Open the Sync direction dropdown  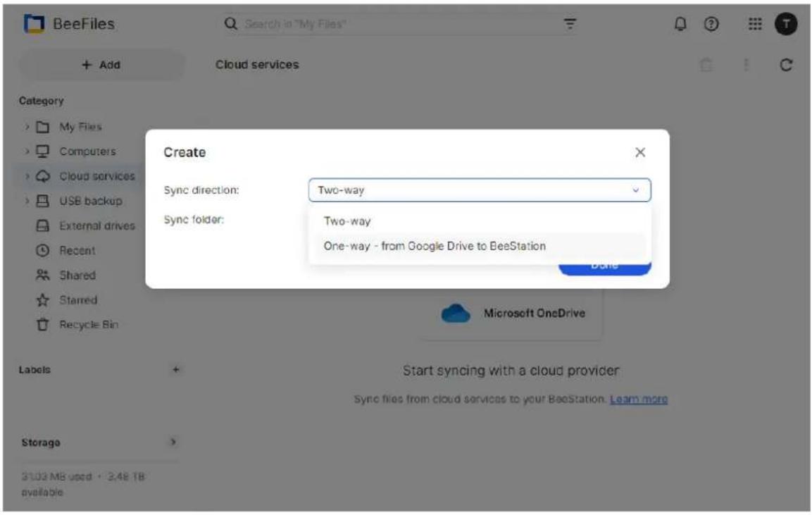point(480,190)
